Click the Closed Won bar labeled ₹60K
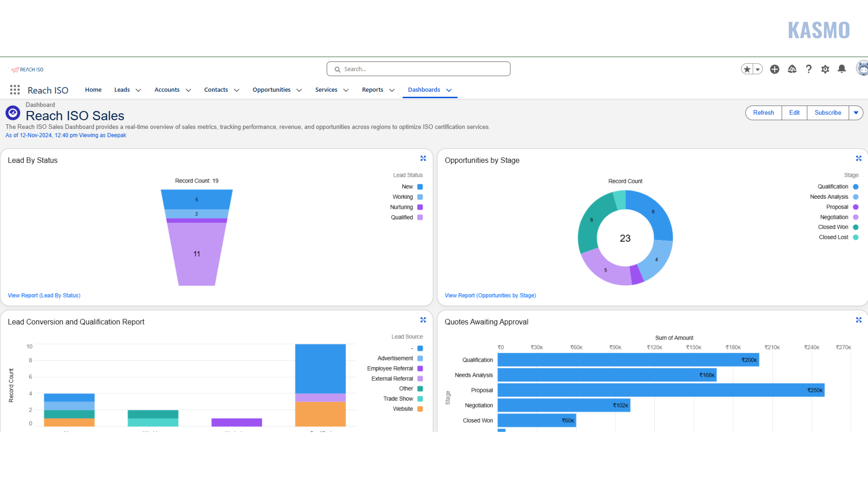 537,420
